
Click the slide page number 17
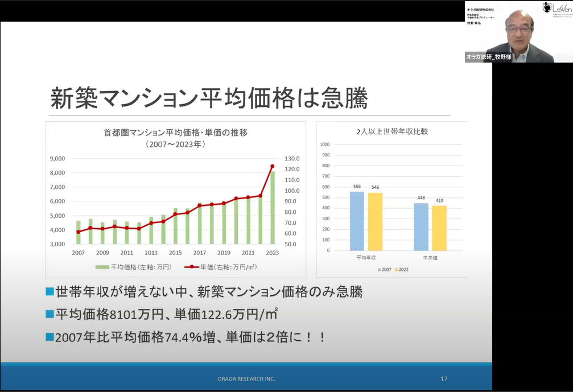(x=444, y=378)
